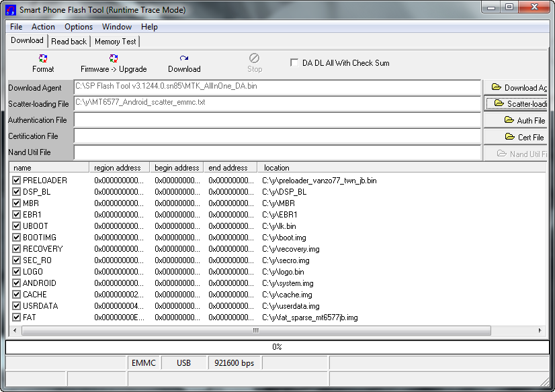Open the Action menu
Screen dimensions: 555x392
pyautogui.click(x=43, y=27)
